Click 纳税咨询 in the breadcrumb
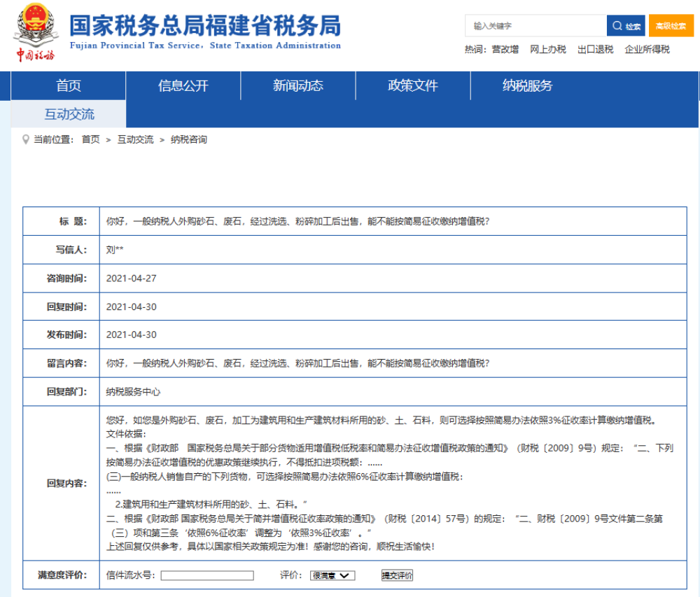Image resolution: width=700 pixels, height=597 pixels. click(x=189, y=139)
